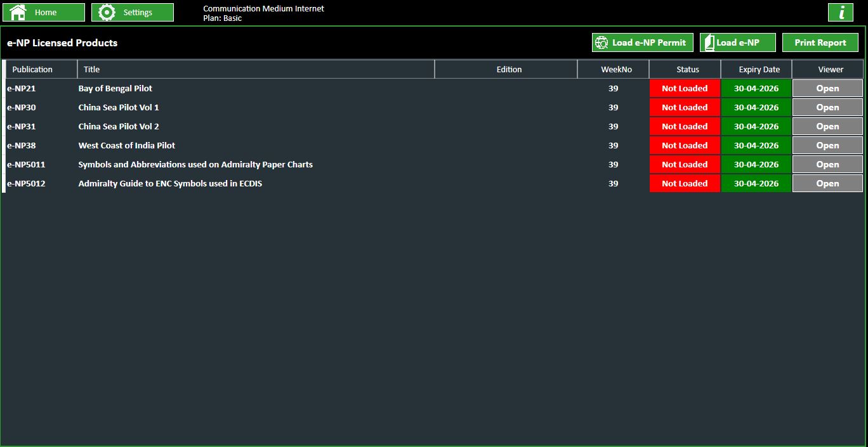Open Settings via the gear icon
This screenshot has height=447, width=868.
[107, 12]
